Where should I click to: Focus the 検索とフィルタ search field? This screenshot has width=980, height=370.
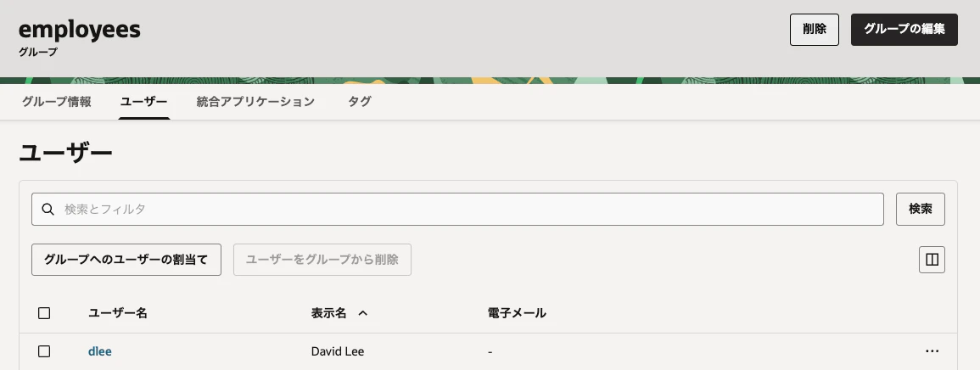coord(457,209)
